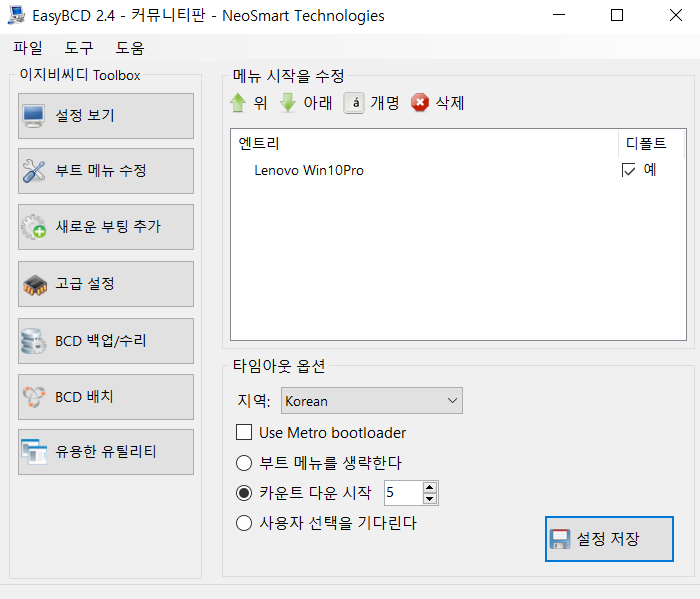Close the EasyBCD window
Viewport: 700px width, 599px height.
pyautogui.click(x=676, y=15)
